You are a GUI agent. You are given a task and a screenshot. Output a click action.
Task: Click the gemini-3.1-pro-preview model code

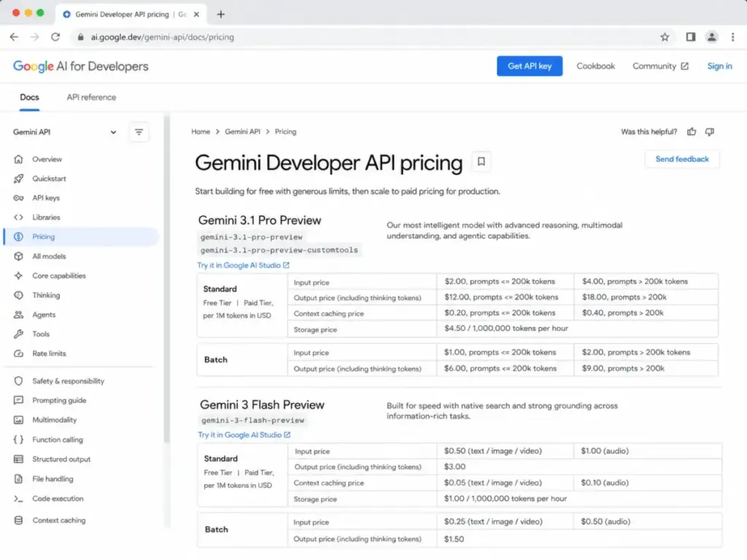251,237
